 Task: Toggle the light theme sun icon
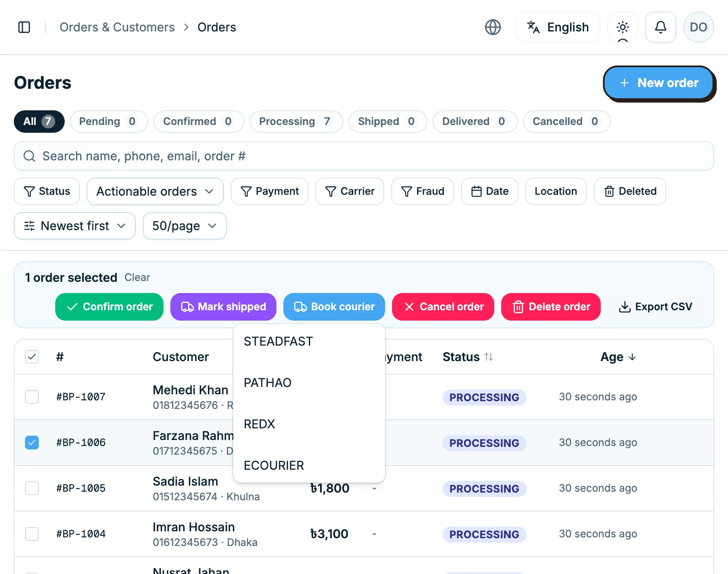(x=622, y=27)
